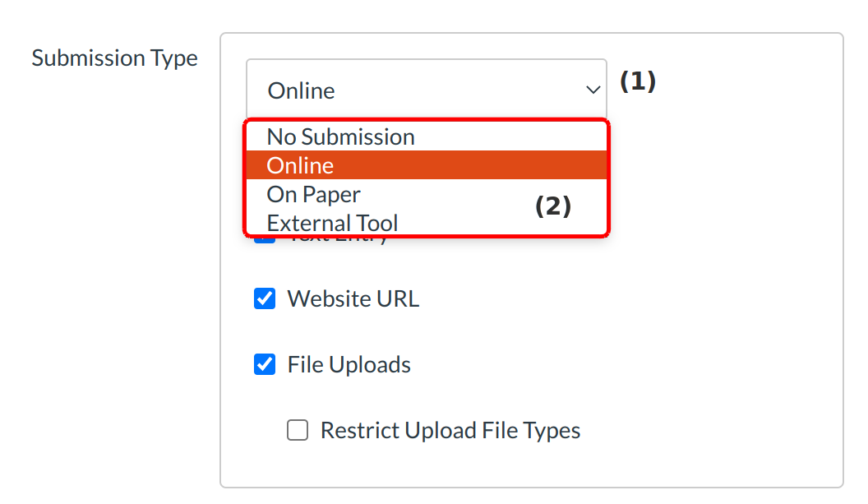868x504 pixels.
Task: Open the Submission Type combo box showing Online
Action: [425, 90]
